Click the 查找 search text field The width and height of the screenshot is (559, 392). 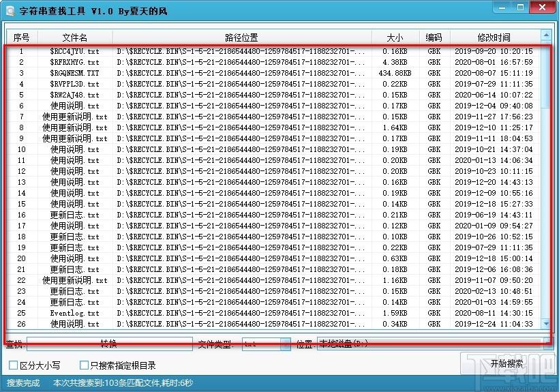[x=109, y=344]
